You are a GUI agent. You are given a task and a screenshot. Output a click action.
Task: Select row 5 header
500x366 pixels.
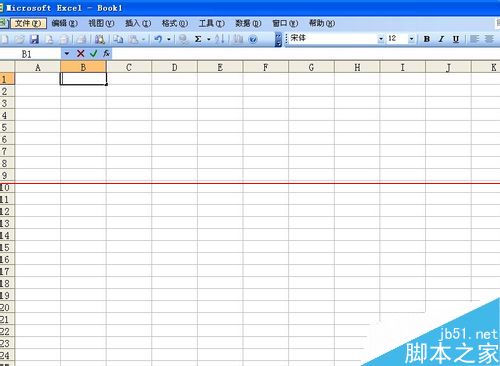tap(7, 127)
